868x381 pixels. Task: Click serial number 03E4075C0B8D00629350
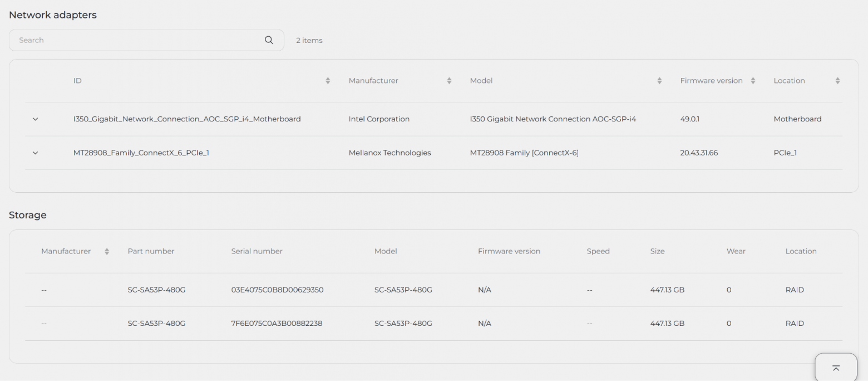point(277,290)
